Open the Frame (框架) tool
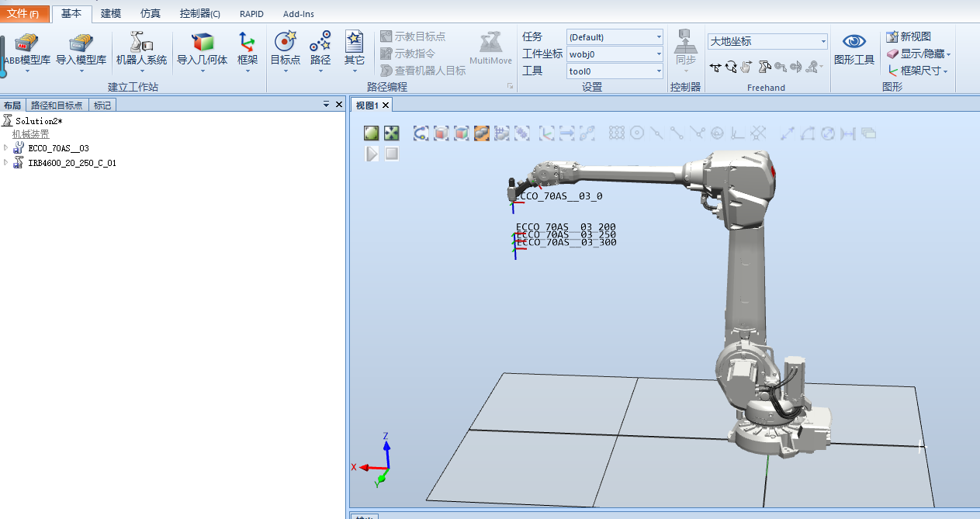 tap(248, 52)
